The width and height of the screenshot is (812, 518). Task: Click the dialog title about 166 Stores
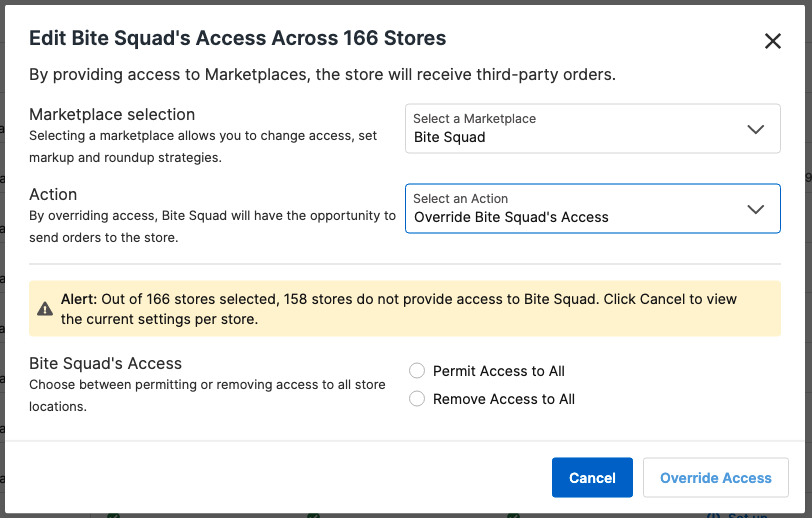tap(237, 39)
